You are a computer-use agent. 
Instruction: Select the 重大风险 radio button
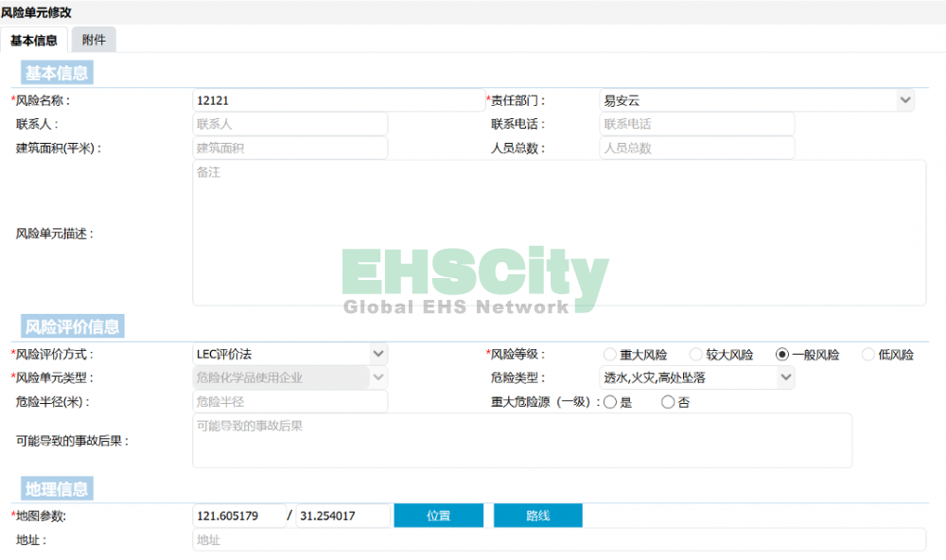pyautogui.click(x=610, y=355)
